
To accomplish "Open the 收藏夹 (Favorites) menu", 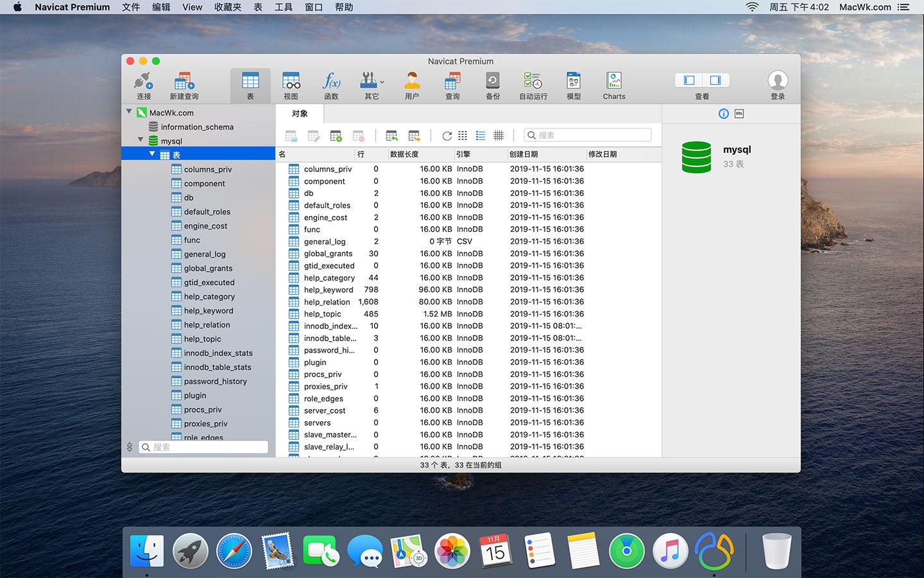I will (228, 7).
